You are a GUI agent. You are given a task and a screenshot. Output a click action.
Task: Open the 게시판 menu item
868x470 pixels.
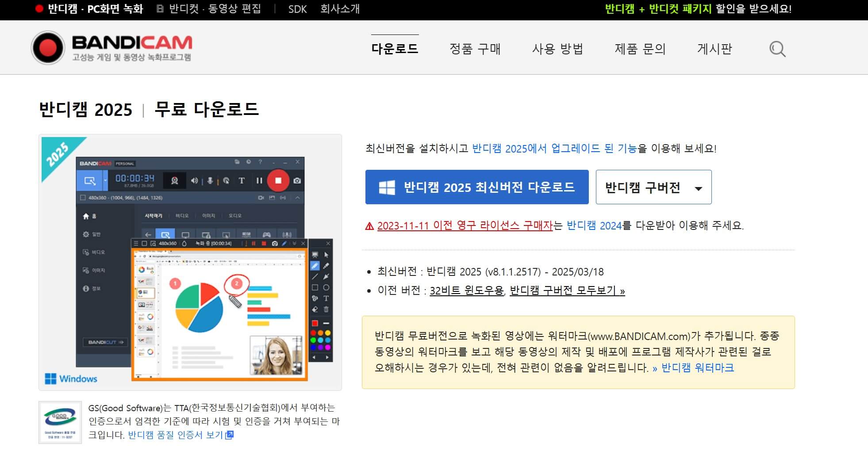[714, 49]
